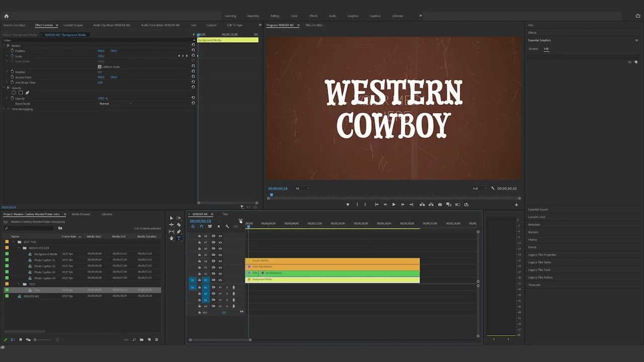This screenshot has height=362, width=644.
Task: Open the Legacy Title Properties panel
Action: click(x=542, y=255)
